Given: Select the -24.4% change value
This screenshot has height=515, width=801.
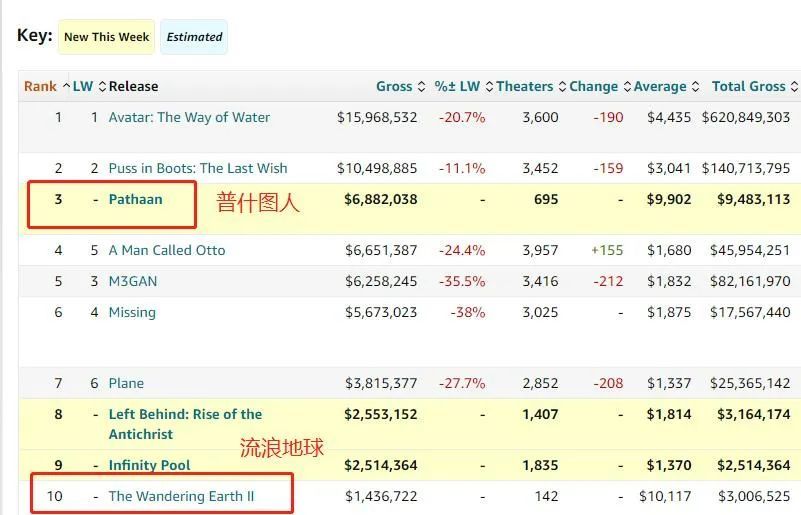Looking at the screenshot, I should click(x=462, y=250).
